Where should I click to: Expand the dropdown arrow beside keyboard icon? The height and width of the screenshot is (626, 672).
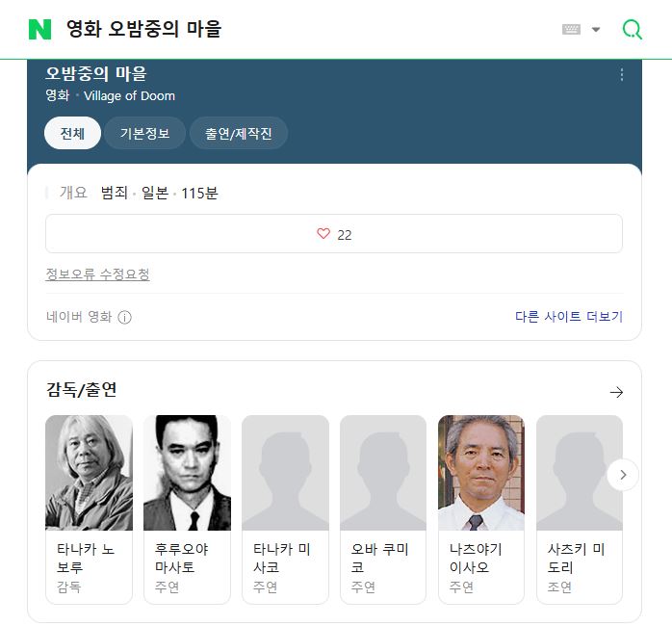coord(596,30)
